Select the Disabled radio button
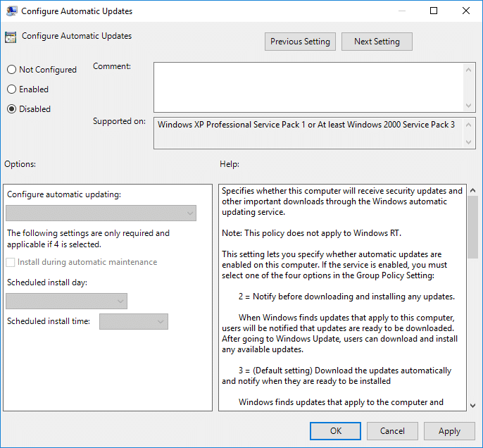 coord(11,109)
